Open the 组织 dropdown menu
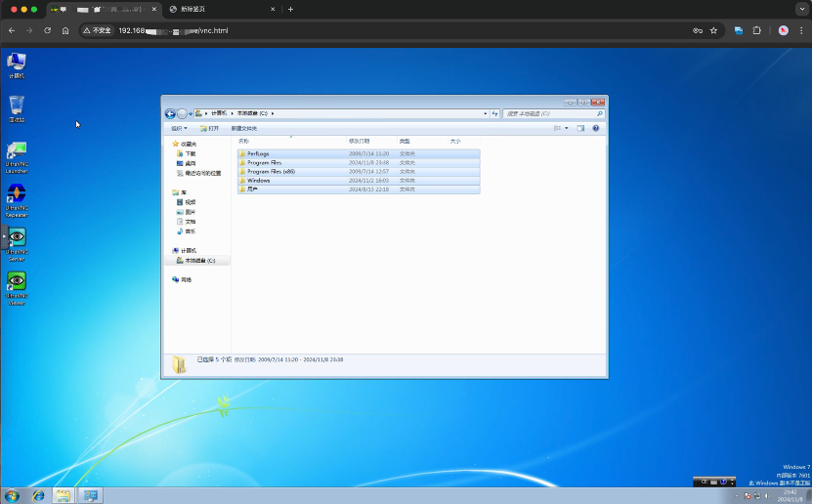The height and width of the screenshot is (504, 813). (x=179, y=128)
